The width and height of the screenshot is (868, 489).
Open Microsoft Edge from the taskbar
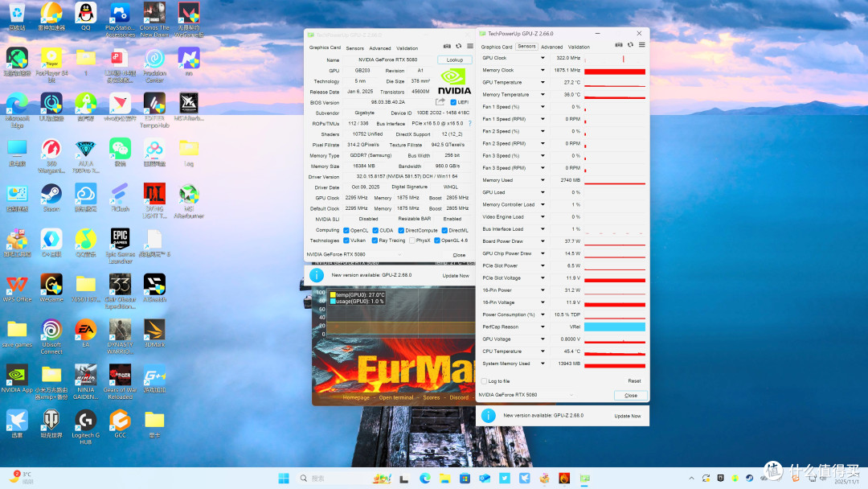(x=424, y=478)
